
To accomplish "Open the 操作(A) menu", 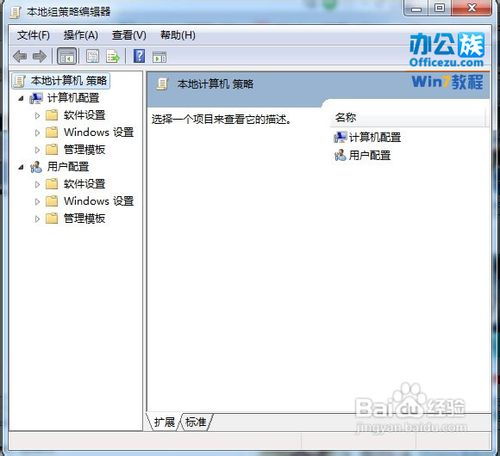I will 81,35.
